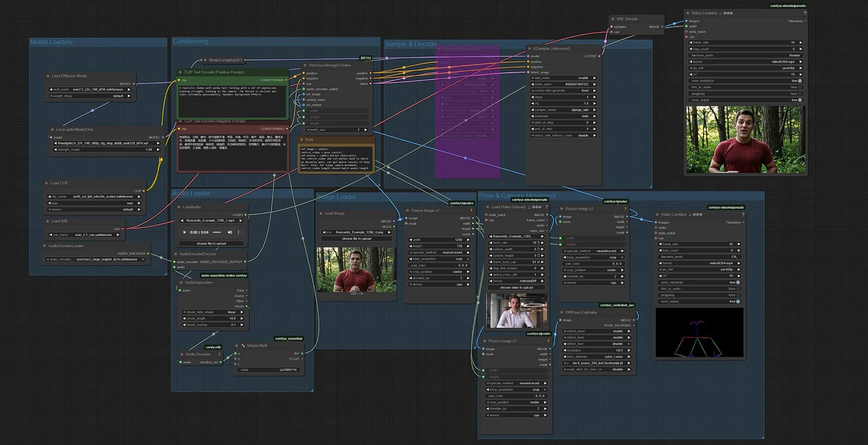This screenshot has width=868, height=445.
Task: Collapse the Load VAE node via title dot
Action: pos(48,221)
